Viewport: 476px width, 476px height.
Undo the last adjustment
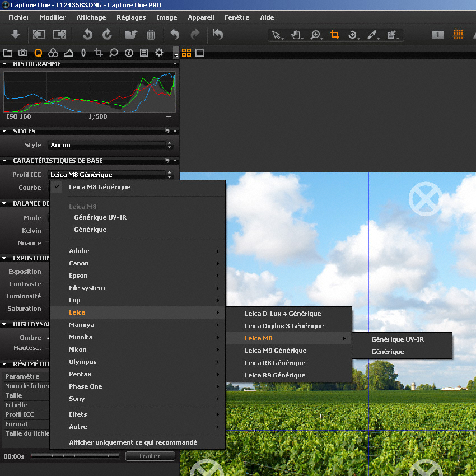coord(175,34)
